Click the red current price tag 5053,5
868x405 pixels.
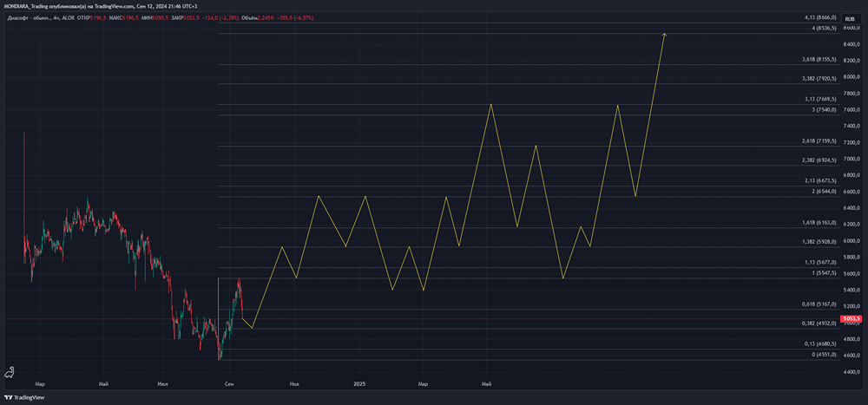pyautogui.click(x=851, y=319)
